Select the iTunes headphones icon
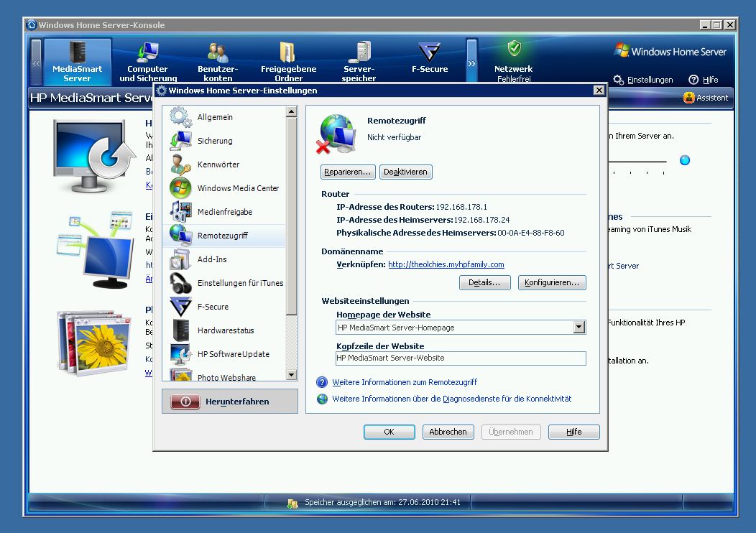 180,283
